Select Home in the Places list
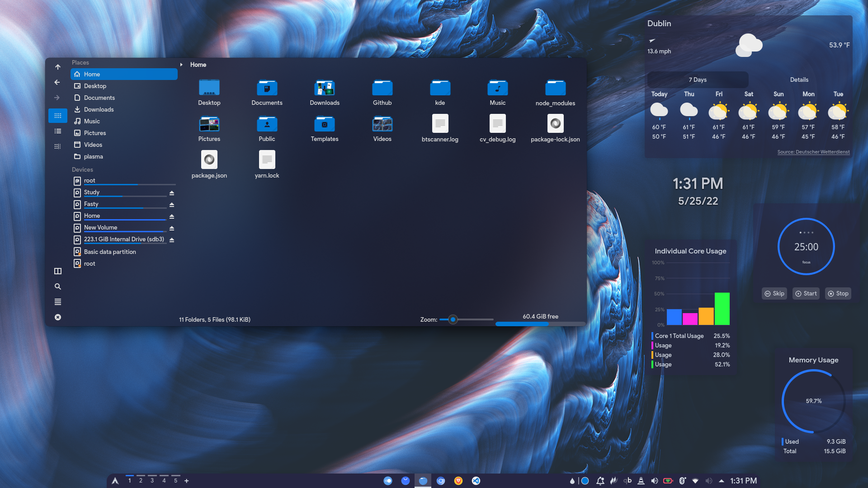This screenshot has height=488, width=868. (x=124, y=74)
